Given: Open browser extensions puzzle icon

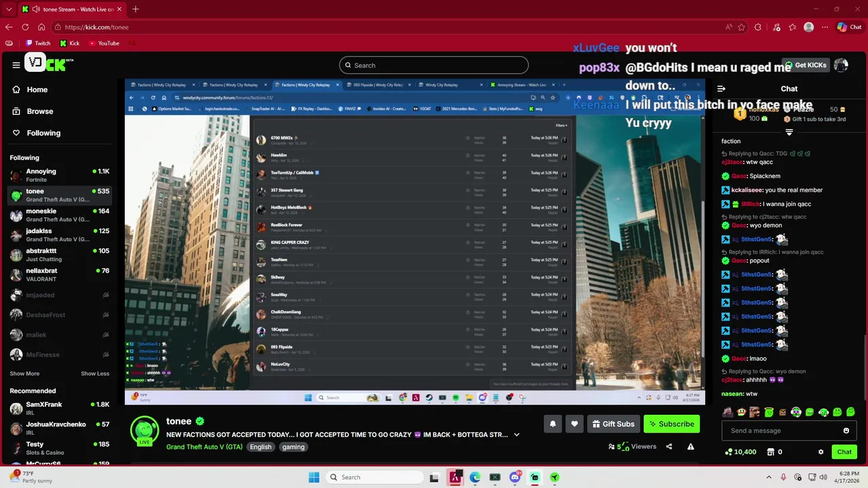Looking at the screenshot, I should click(758, 27).
